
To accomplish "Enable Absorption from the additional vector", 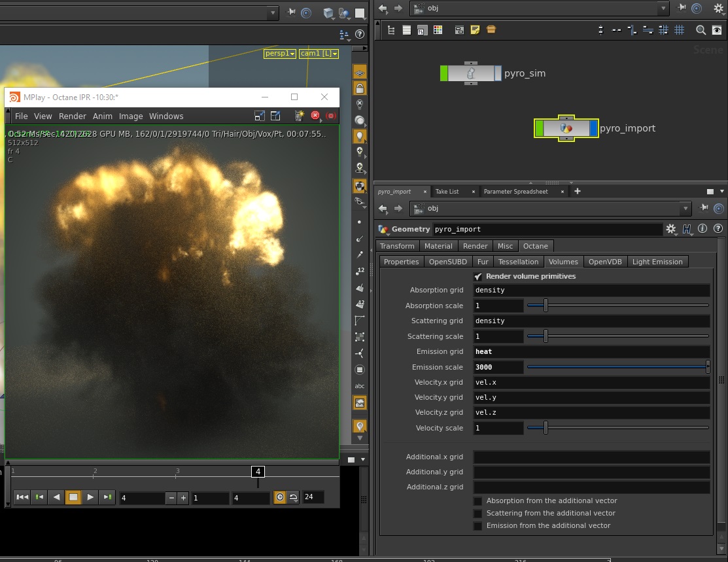I will [478, 501].
